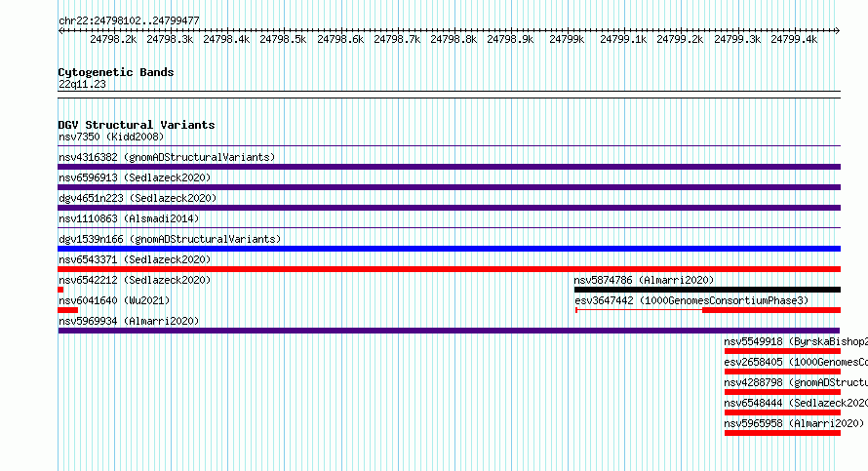The image size is (868, 471).
Task: Select the 22q11.23 band label
Action: pyautogui.click(x=82, y=84)
